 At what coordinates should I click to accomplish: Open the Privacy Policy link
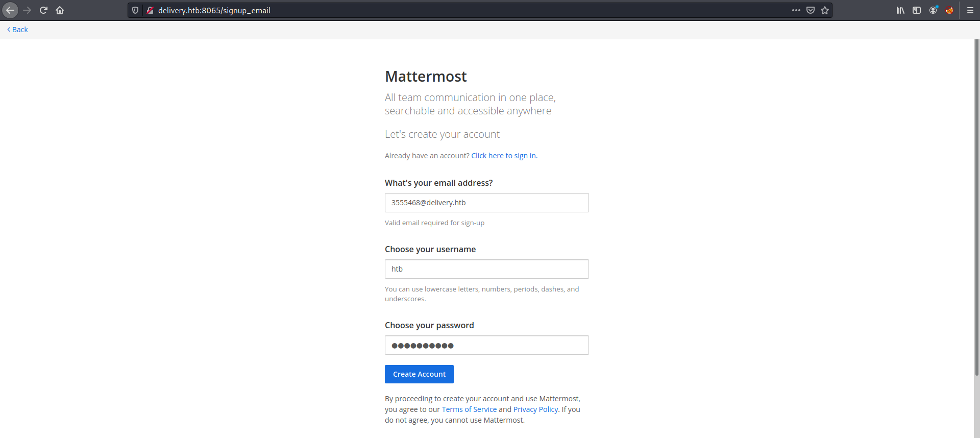click(x=535, y=409)
